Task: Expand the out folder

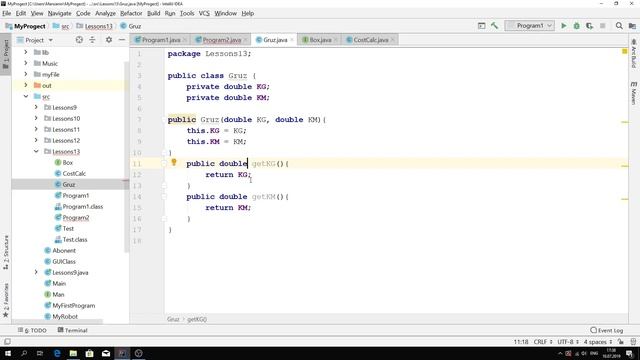Action: (26, 85)
